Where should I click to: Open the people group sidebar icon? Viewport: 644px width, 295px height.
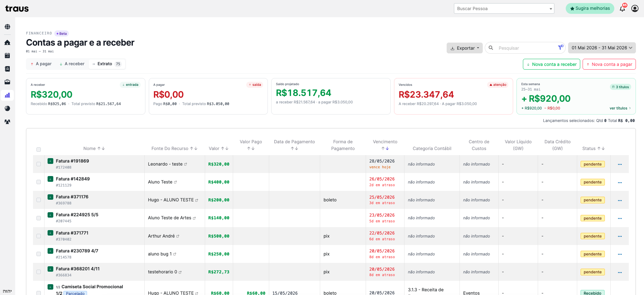pyautogui.click(x=7, y=122)
